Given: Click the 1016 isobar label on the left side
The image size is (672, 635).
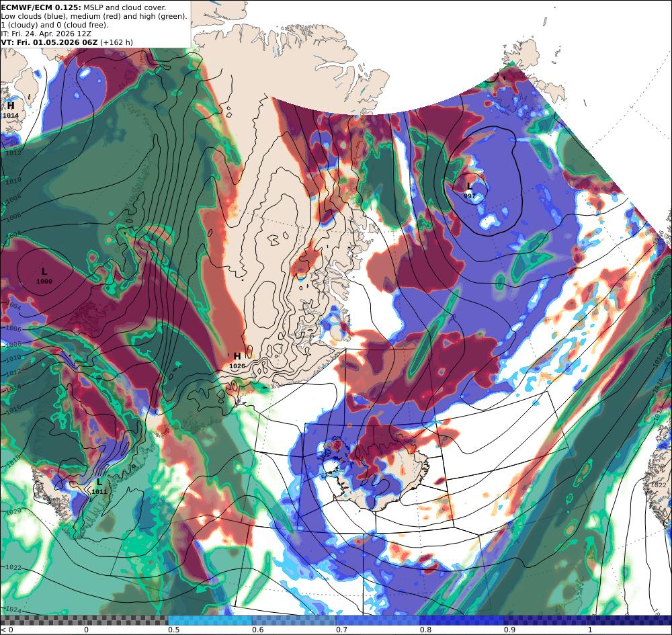Looking at the screenshot, I should (13, 410).
